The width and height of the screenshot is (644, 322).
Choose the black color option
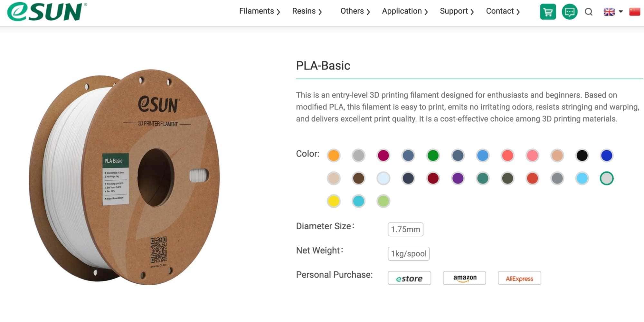click(582, 156)
